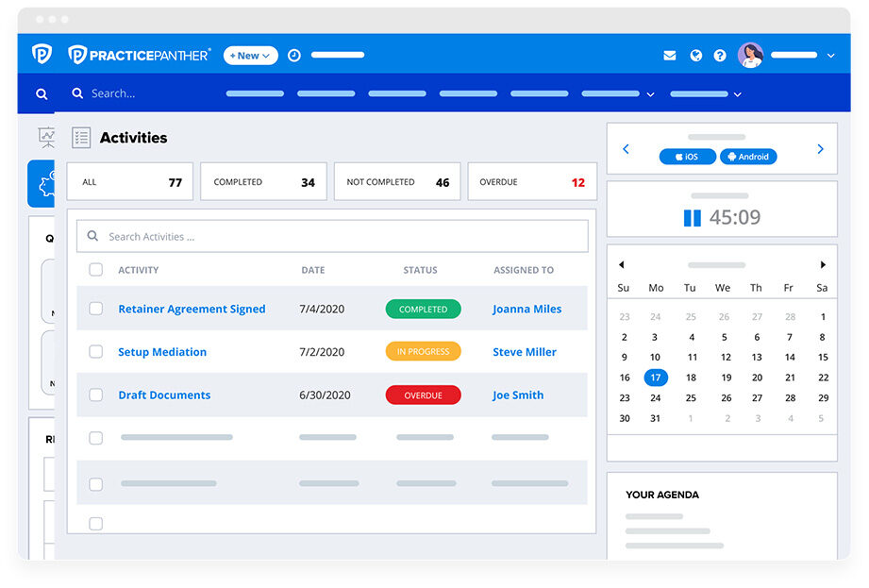869x588 pixels.
Task: Click the orange In Progress status badge
Action: coord(424,351)
